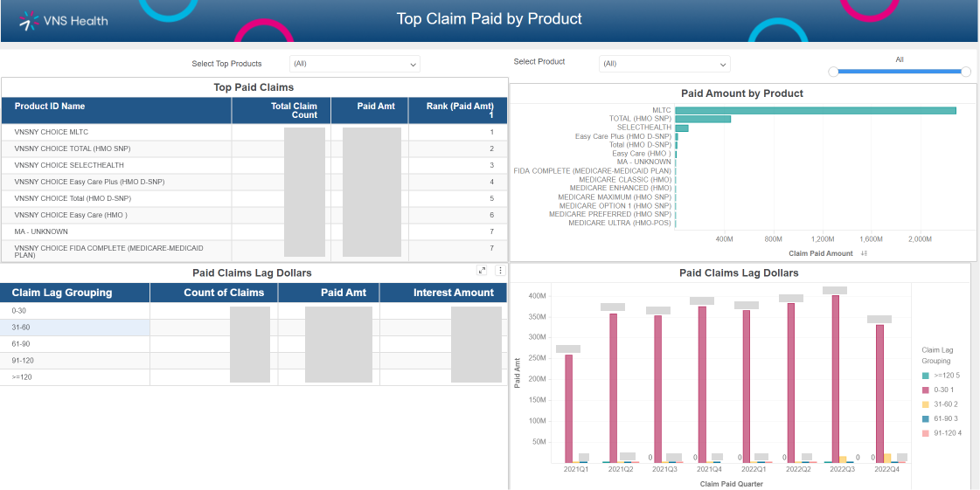Click the Total Claim Count column header
Viewport: 980px width, 490px height.
tap(281, 110)
